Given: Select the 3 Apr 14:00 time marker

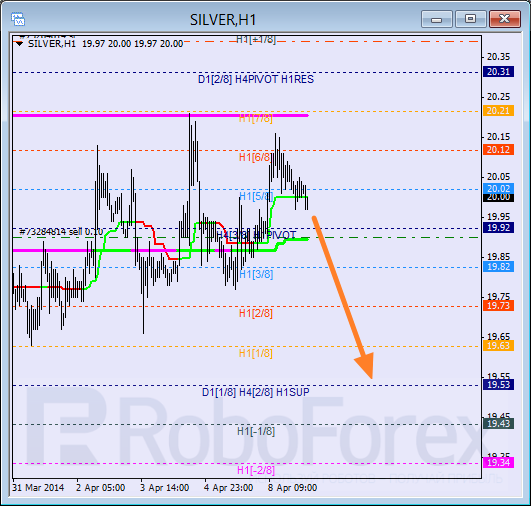Looking at the screenshot, I should click(x=165, y=488).
